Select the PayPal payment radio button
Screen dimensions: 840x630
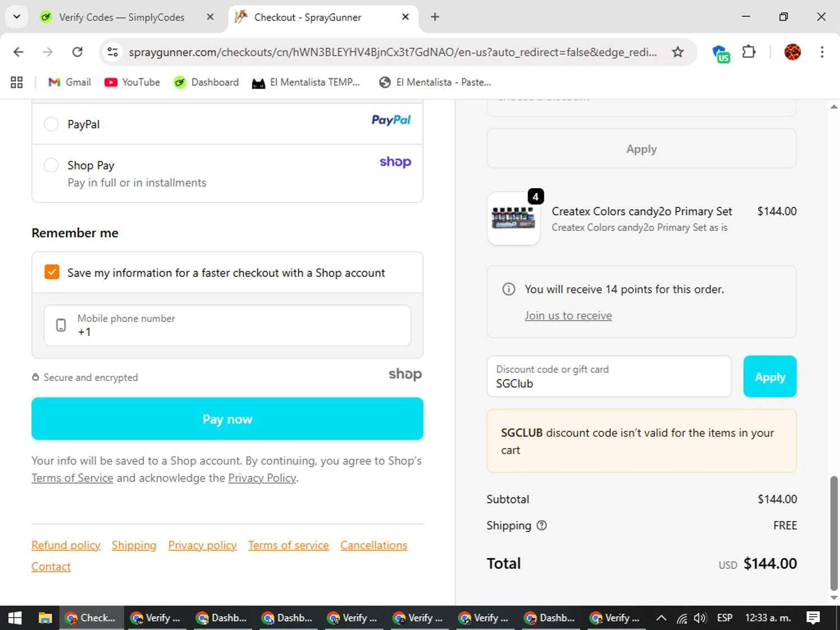tap(51, 124)
